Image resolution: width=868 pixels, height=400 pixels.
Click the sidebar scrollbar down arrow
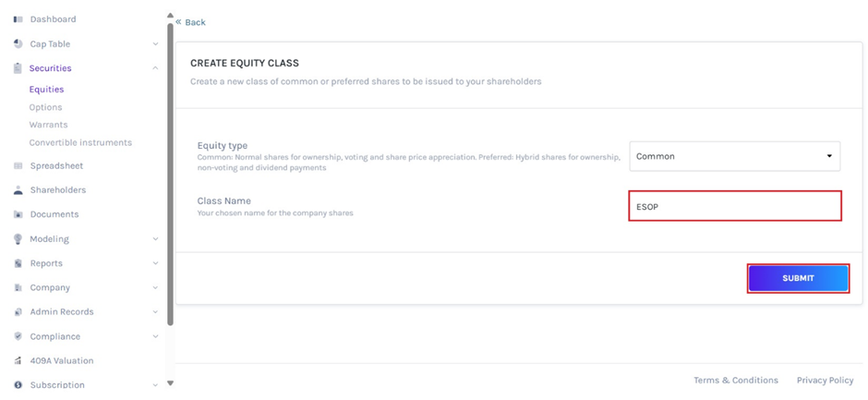tap(170, 383)
